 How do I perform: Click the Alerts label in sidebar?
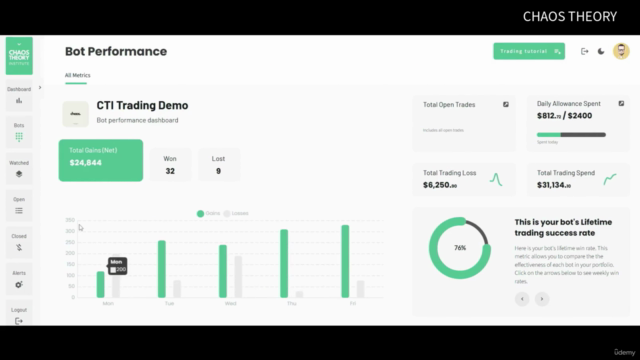tap(19, 273)
